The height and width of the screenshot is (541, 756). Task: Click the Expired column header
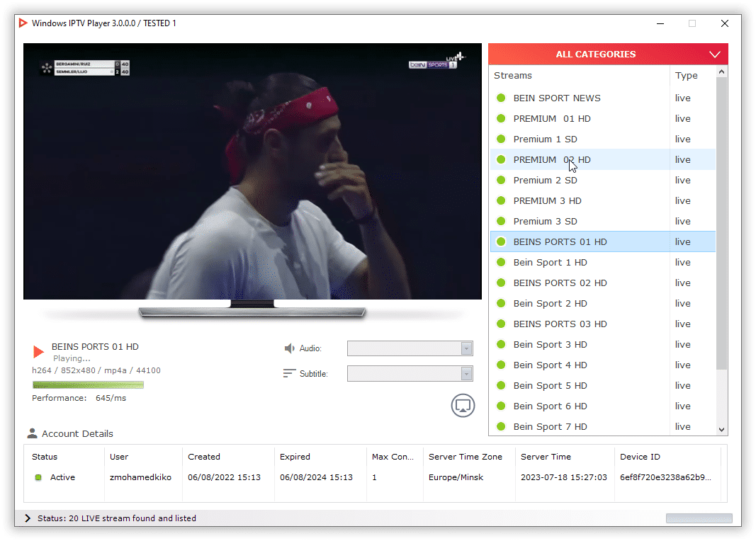pyautogui.click(x=295, y=457)
